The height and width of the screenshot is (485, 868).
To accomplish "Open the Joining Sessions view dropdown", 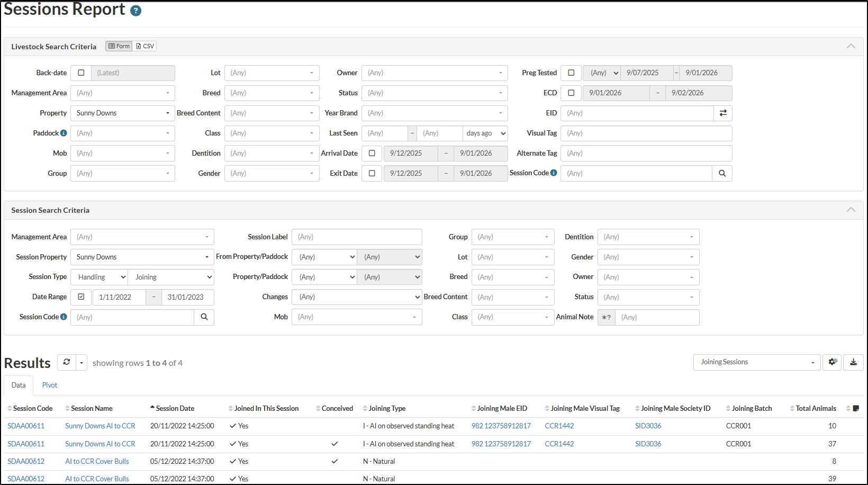I will (x=756, y=362).
